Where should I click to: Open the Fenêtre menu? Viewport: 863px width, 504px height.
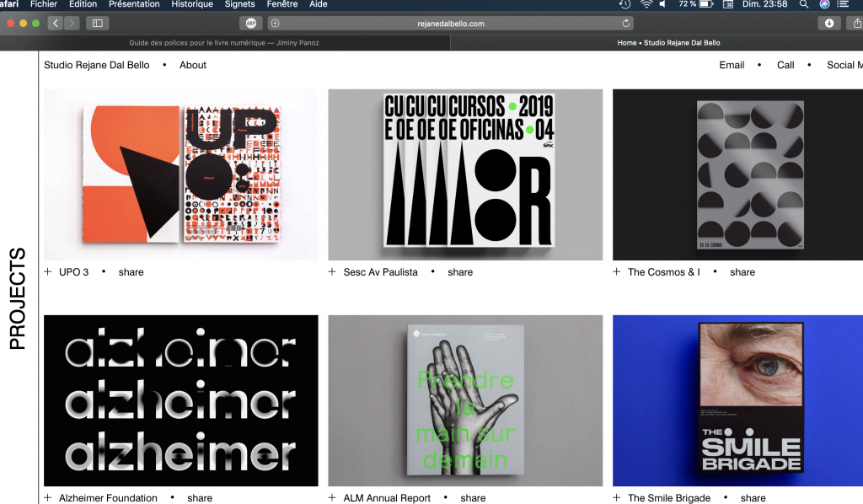(x=282, y=4)
